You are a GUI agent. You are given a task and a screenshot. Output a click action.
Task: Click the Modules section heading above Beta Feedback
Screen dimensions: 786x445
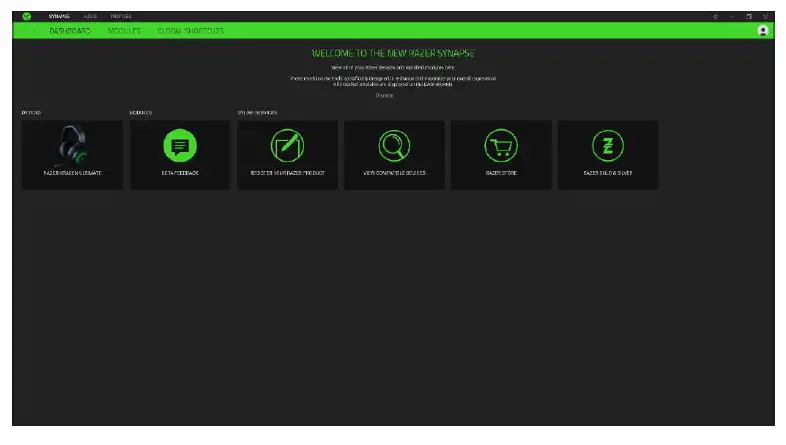(x=140, y=113)
